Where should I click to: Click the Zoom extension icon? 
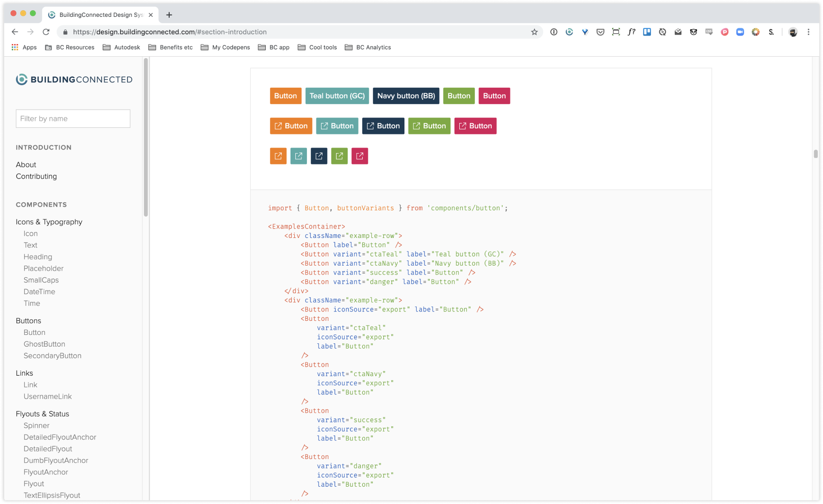tap(740, 32)
